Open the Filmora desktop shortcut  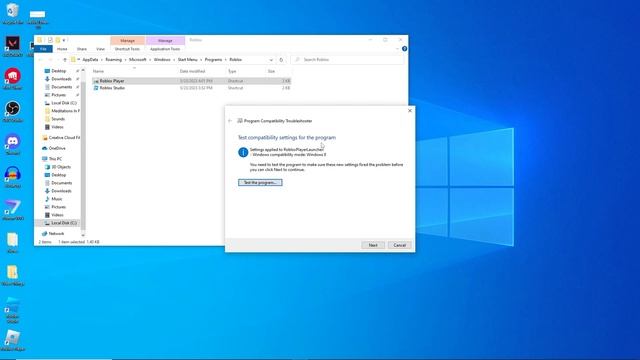13,209
